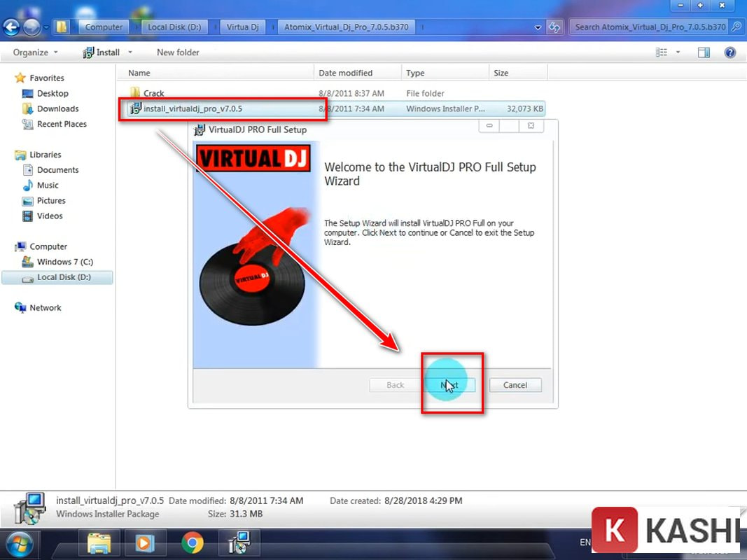Open the preview pane toggle icon
This screenshot has height=560, width=747.
pyautogui.click(x=704, y=52)
